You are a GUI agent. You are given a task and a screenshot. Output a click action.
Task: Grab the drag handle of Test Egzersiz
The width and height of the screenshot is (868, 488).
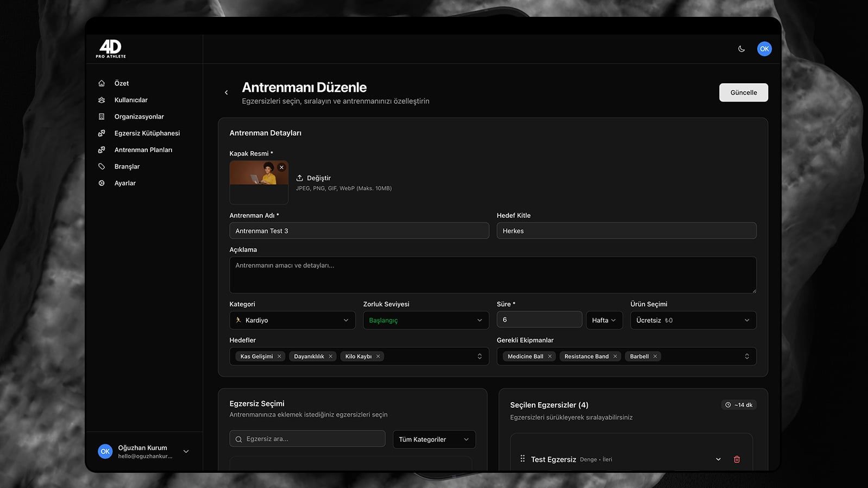[x=523, y=459]
